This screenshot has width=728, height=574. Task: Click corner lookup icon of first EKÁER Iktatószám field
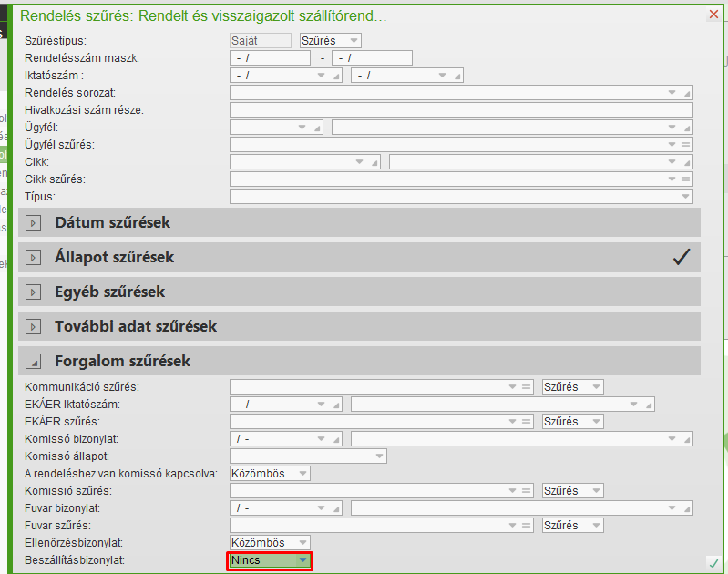pos(336,405)
